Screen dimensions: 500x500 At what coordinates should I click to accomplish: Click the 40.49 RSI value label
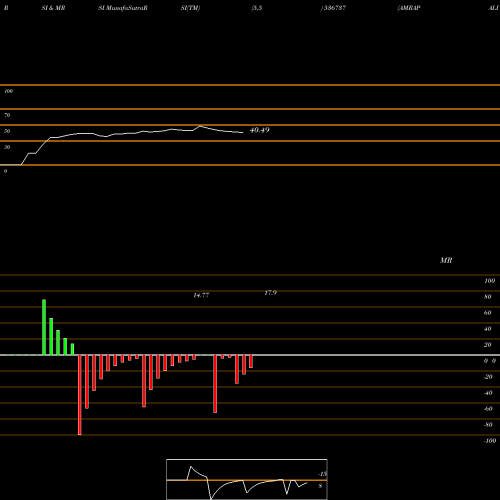[x=259, y=130]
